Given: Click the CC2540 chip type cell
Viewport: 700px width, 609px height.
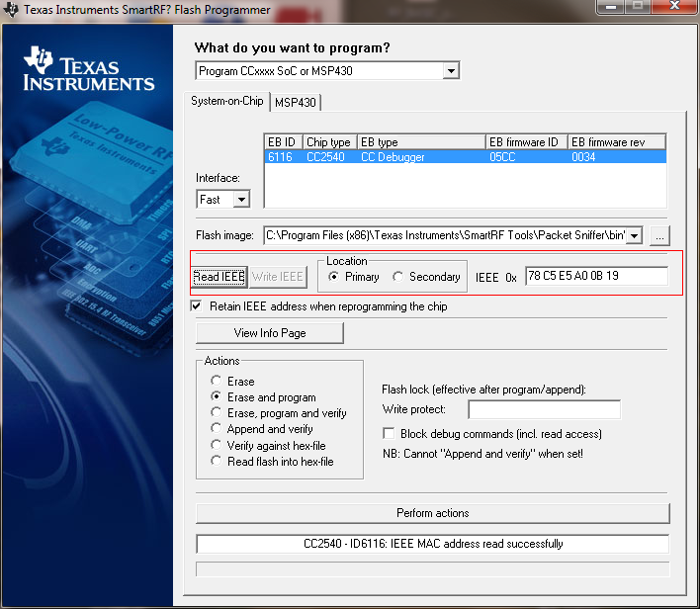Looking at the screenshot, I should (x=325, y=157).
